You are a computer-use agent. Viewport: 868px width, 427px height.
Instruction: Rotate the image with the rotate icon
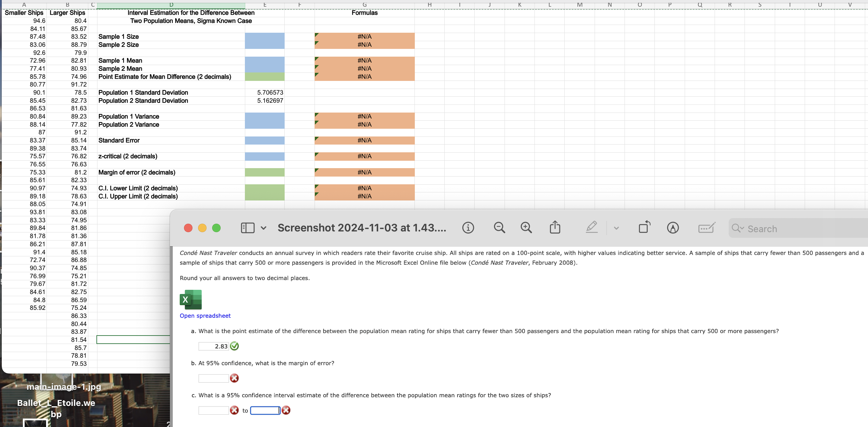click(x=644, y=227)
